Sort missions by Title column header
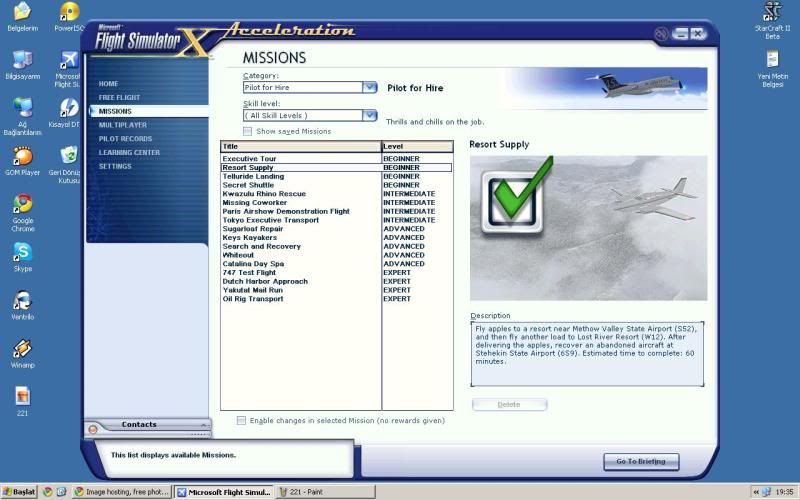 pos(301,146)
